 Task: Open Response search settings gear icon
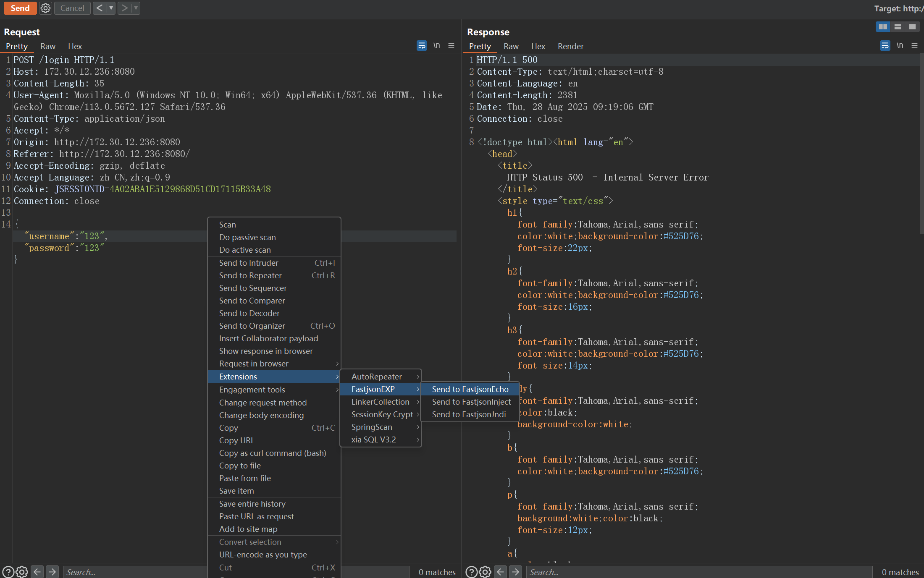485,572
